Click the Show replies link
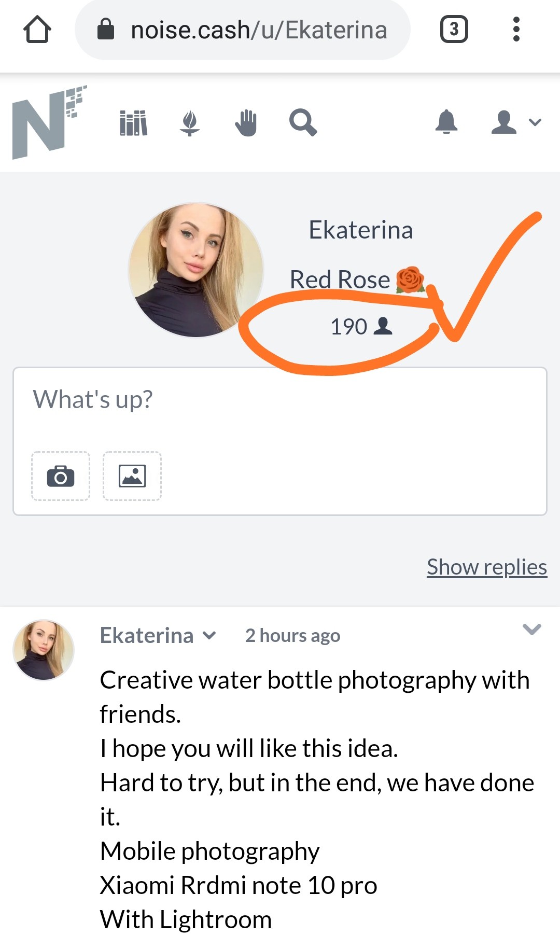This screenshot has width=560, height=936. [x=487, y=567]
